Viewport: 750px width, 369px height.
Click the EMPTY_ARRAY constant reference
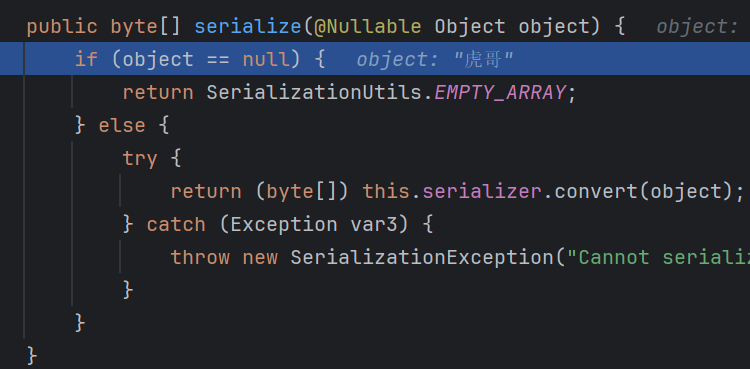[500, 92]
